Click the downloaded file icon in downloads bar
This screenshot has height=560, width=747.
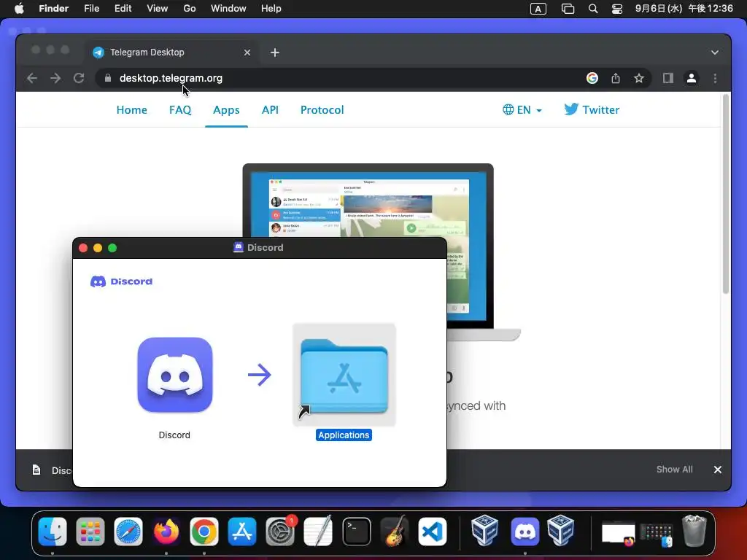point(36,470)
